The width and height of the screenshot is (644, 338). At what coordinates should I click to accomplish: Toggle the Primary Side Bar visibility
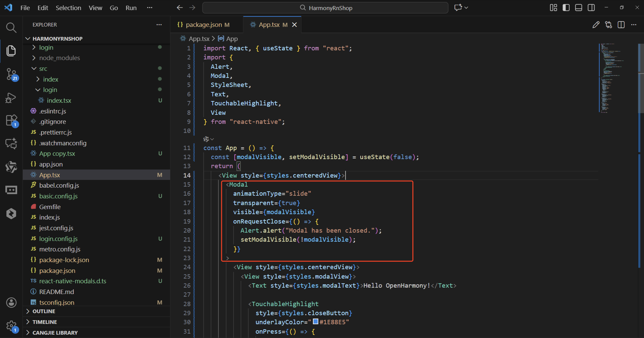[566, 8]
